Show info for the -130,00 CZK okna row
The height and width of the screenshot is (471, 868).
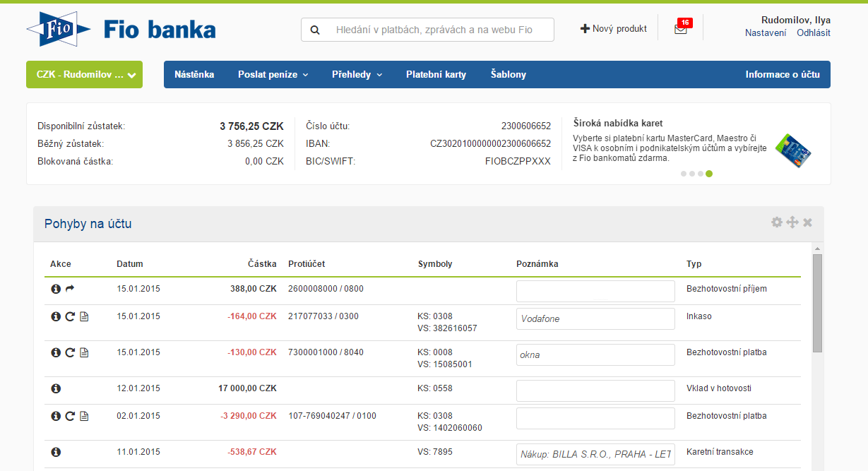pos(56,352)
